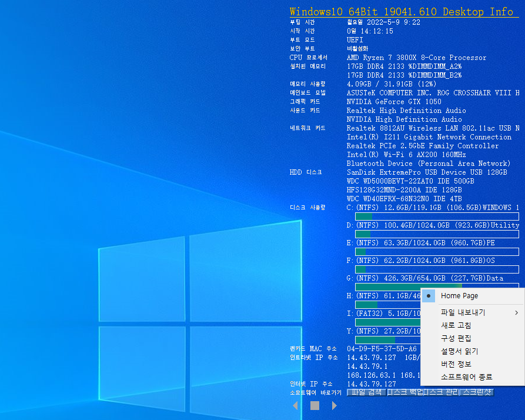Select 설명서 읽기 in the context menu
This screenshot has height=420, width=525.
[x=473, y=351]
